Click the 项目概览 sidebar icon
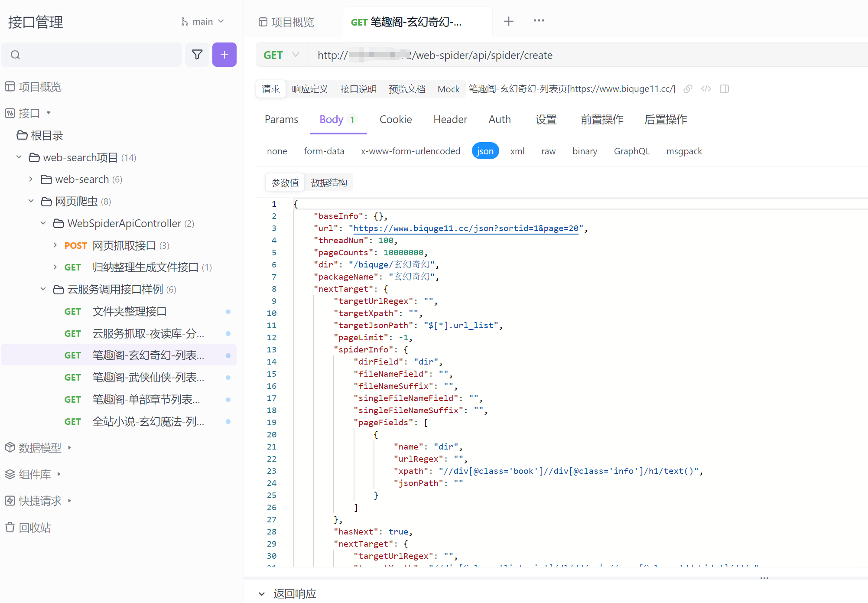 point(10,87)
